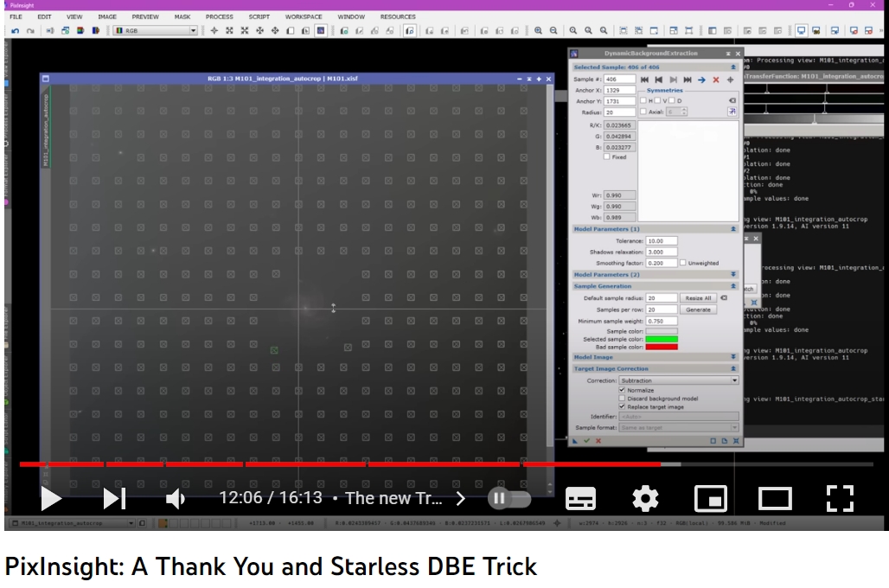Click the redo arrow in PixInsight toolbar

click(x=30, y=30)
